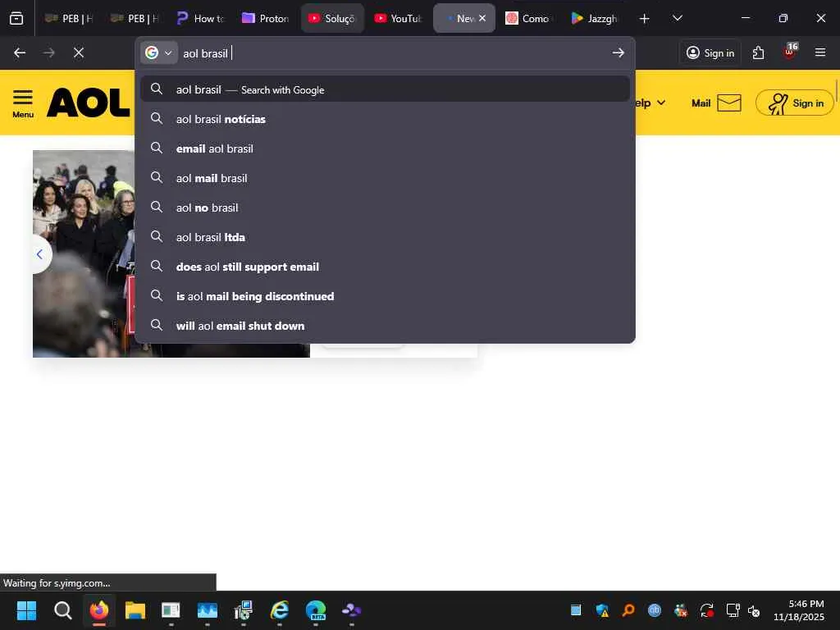Click the muted volume tray icon
The height and width of the screenshot is (630, 840).
click(x=754, y=610)
